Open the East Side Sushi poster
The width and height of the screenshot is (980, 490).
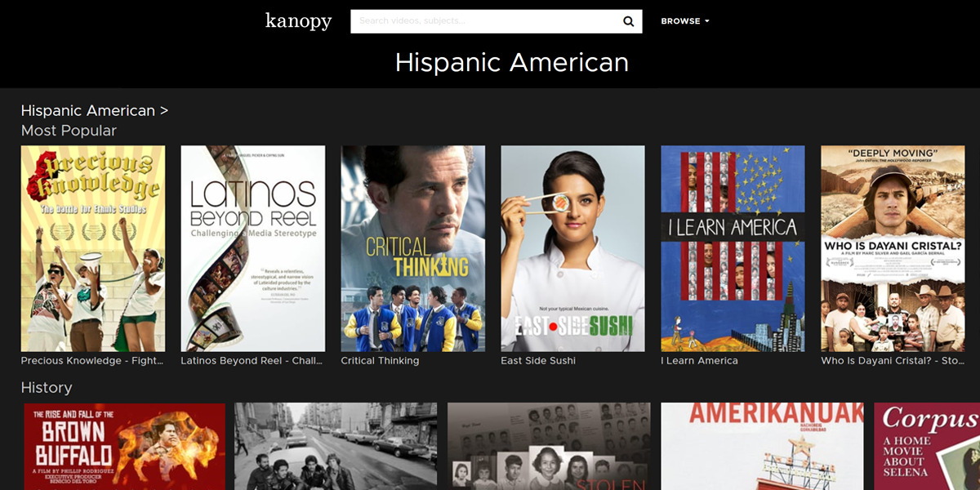point(572,247)
